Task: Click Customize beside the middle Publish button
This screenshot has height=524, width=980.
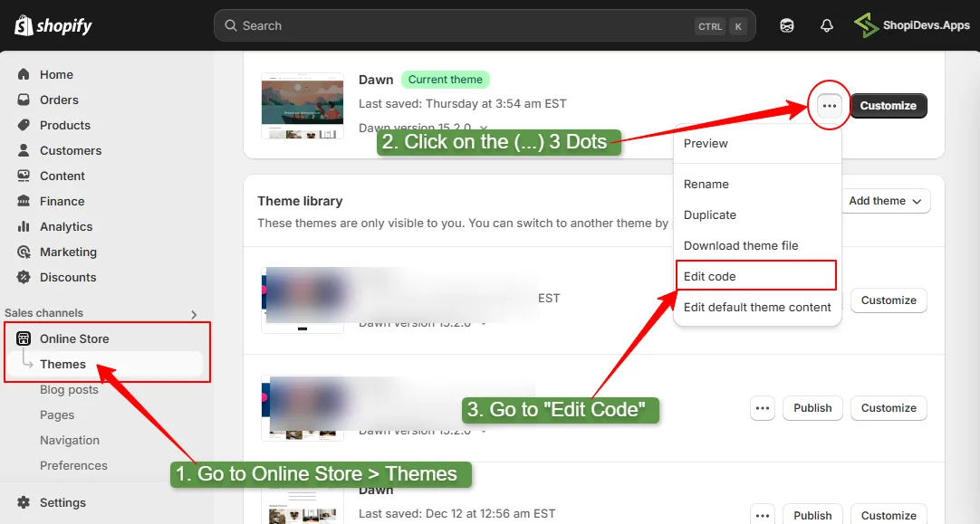Action: point(889,408)
